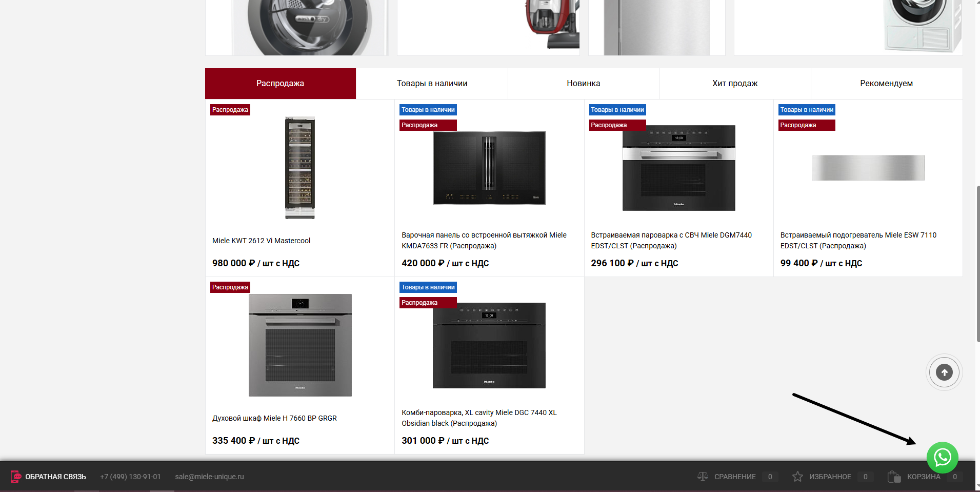Click the sales email address link
Screen dimensions: 980x492
[209, 477]
